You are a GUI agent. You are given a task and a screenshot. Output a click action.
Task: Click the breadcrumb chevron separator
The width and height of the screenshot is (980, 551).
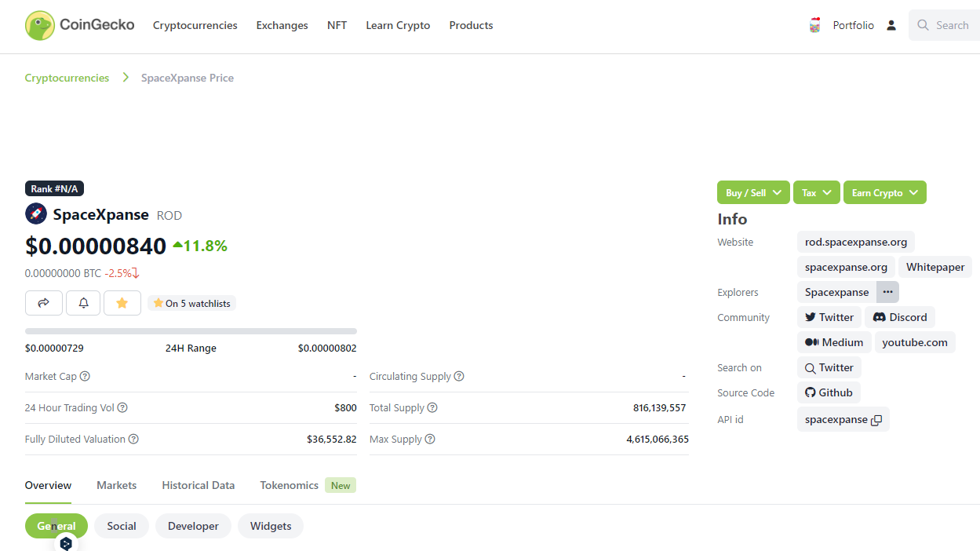126,78
